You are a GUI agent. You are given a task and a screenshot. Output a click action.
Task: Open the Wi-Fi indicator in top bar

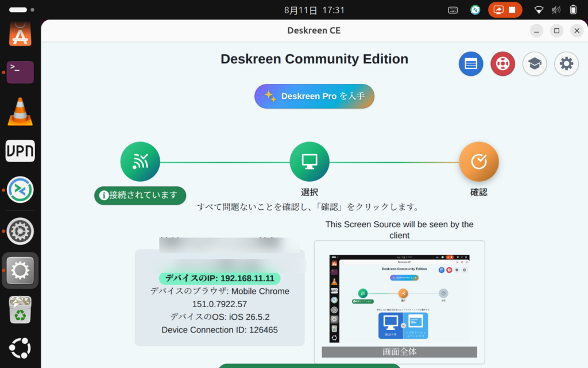click(539, 10)
